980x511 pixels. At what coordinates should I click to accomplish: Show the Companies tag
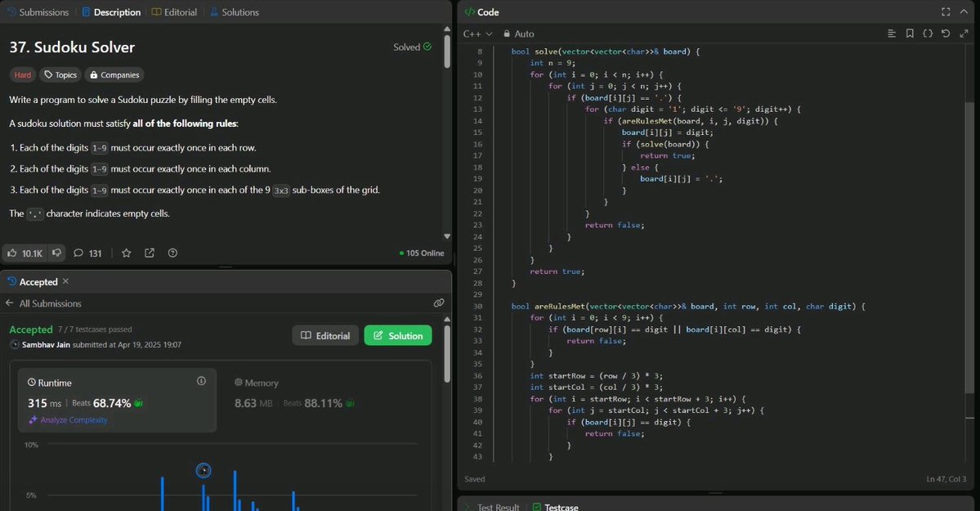point(114,75)
